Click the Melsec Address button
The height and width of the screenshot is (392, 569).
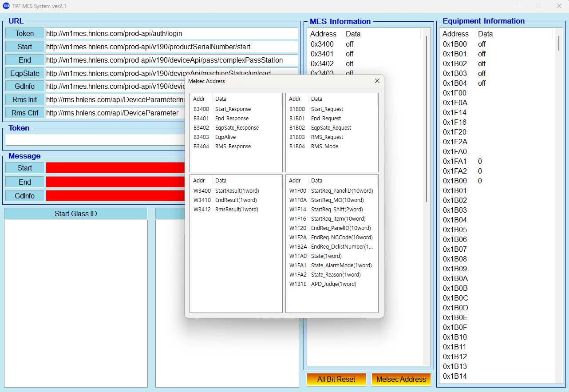pyautogui.click(x=401, y=379)
